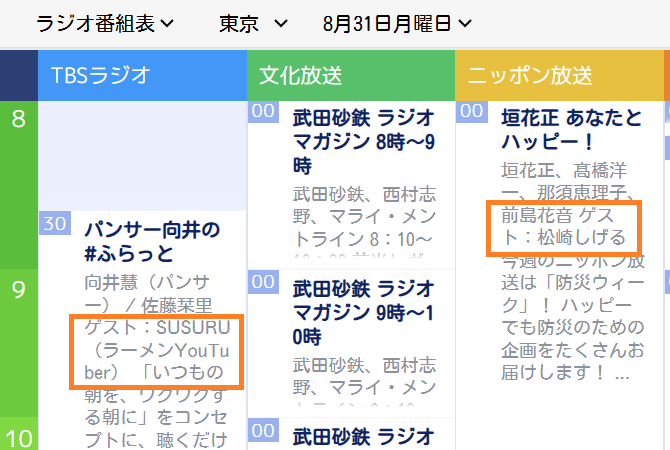Screen dimensions: 670x450
Task: Click the 10 o'clock hour marker
Action: [x=18, y=438]
